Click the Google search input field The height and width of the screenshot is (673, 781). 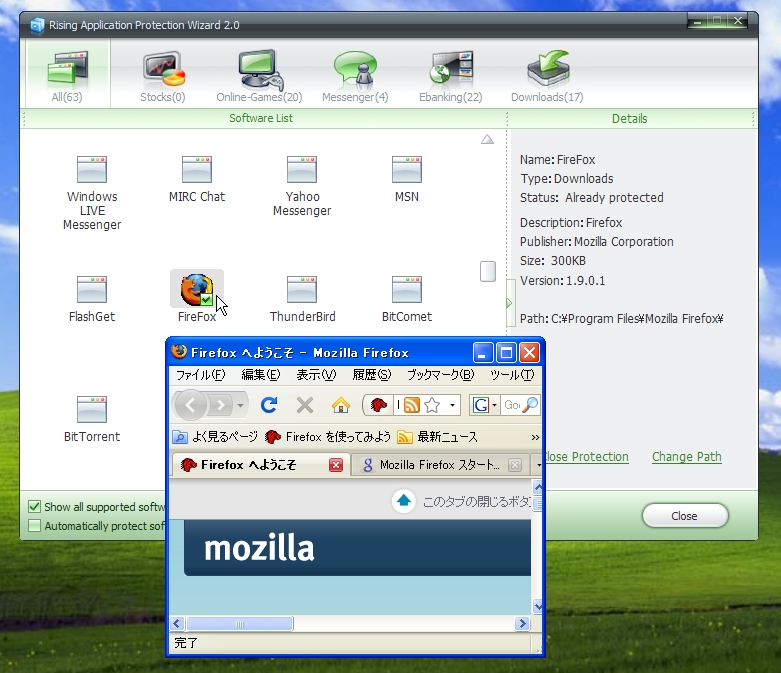point(512,405)
